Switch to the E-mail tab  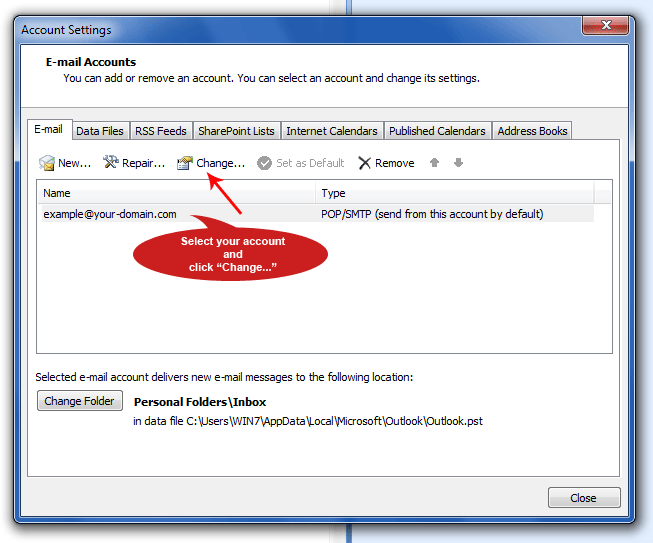(x=49, y=130)
